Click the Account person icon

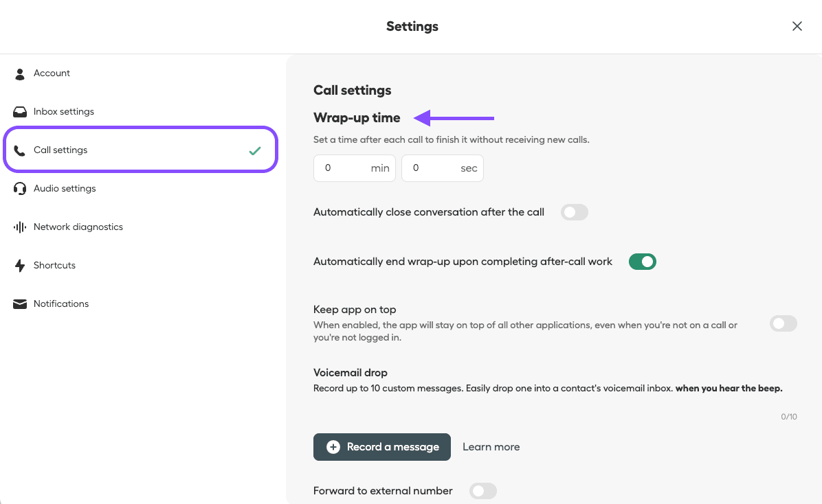[20, 73]
